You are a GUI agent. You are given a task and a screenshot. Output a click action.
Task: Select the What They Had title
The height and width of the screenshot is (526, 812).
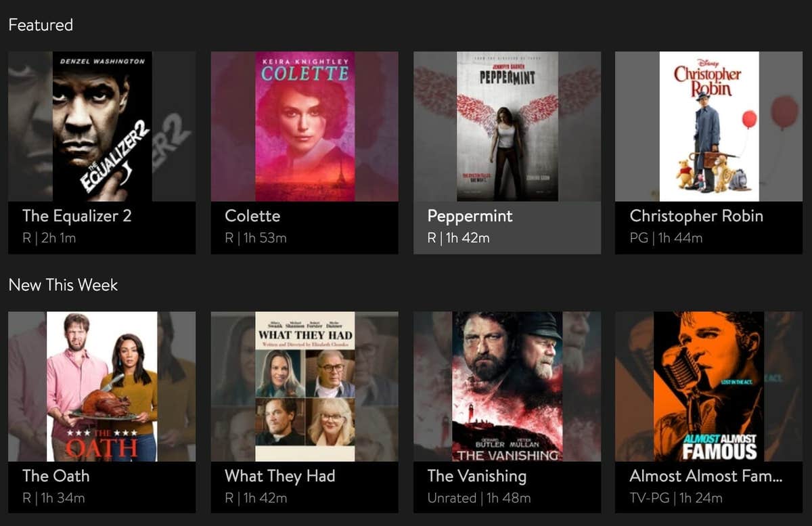click(280, 477)
